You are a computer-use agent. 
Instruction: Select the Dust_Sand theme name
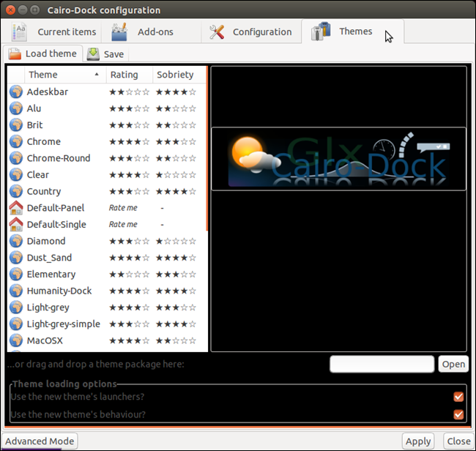49,258
